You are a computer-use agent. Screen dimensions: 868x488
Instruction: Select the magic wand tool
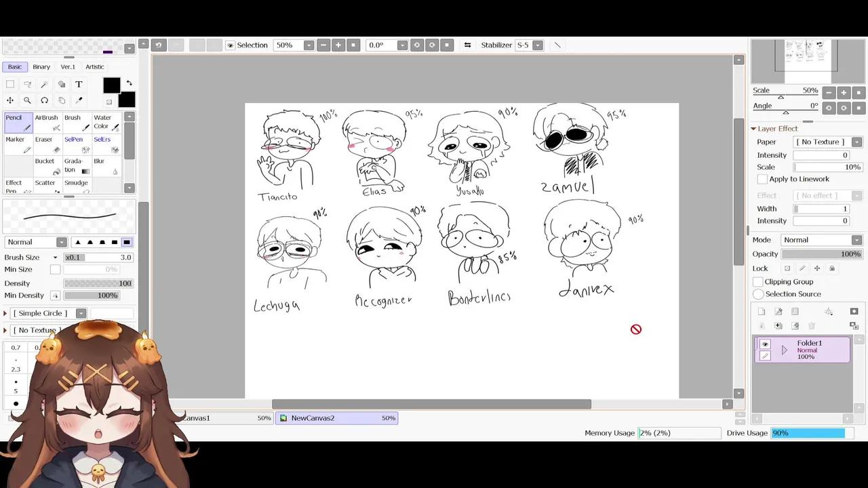click(44, 84)
